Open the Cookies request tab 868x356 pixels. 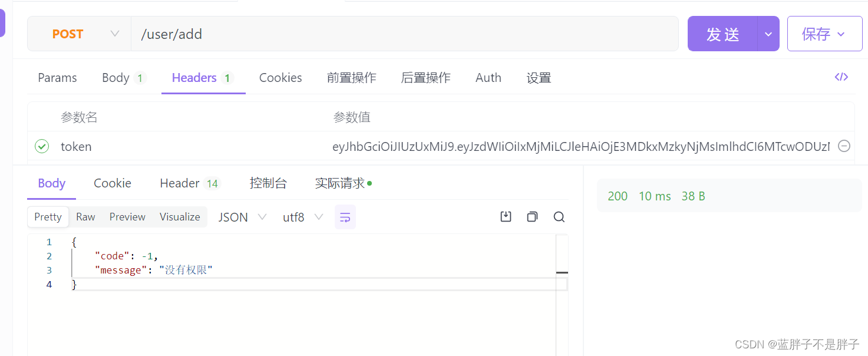(280, 78)
